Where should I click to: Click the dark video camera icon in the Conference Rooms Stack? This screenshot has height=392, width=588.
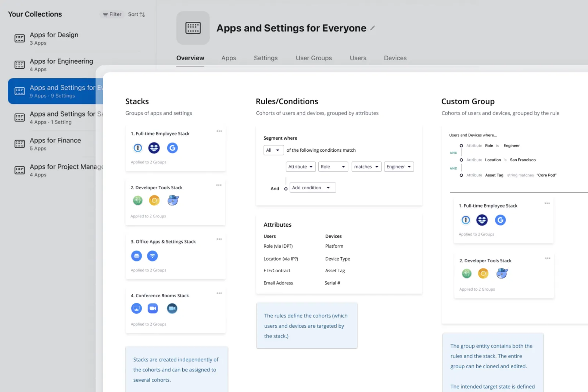(172, 308)
